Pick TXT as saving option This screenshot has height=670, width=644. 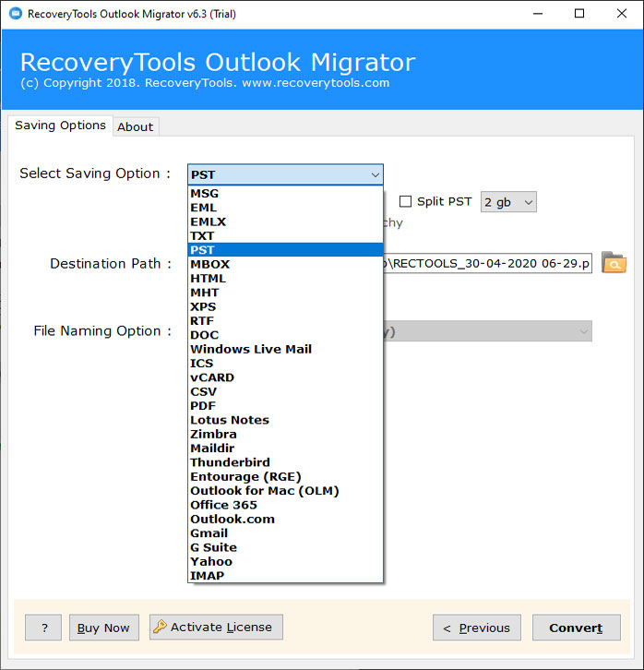[285, 236]
